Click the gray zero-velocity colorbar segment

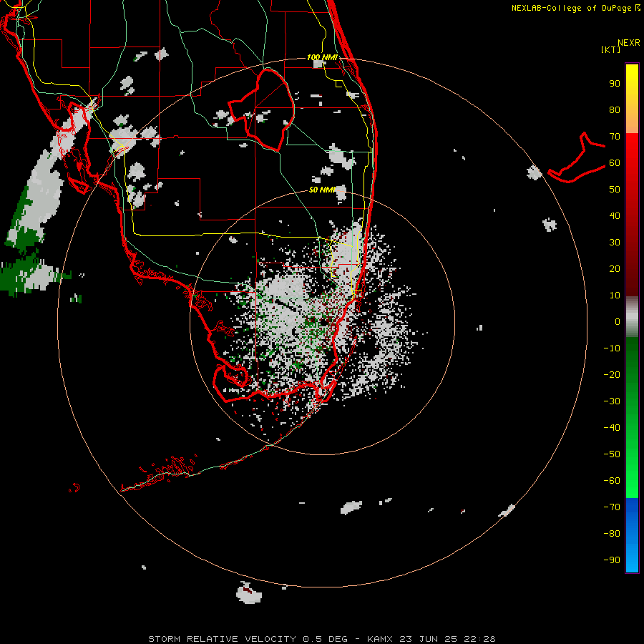tap(632, 317)
